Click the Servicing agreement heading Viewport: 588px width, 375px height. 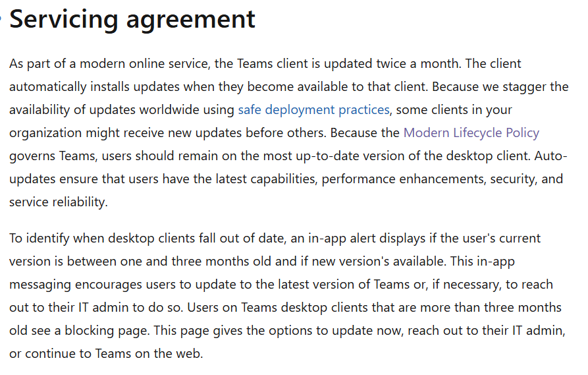click(x=132, y=20)
